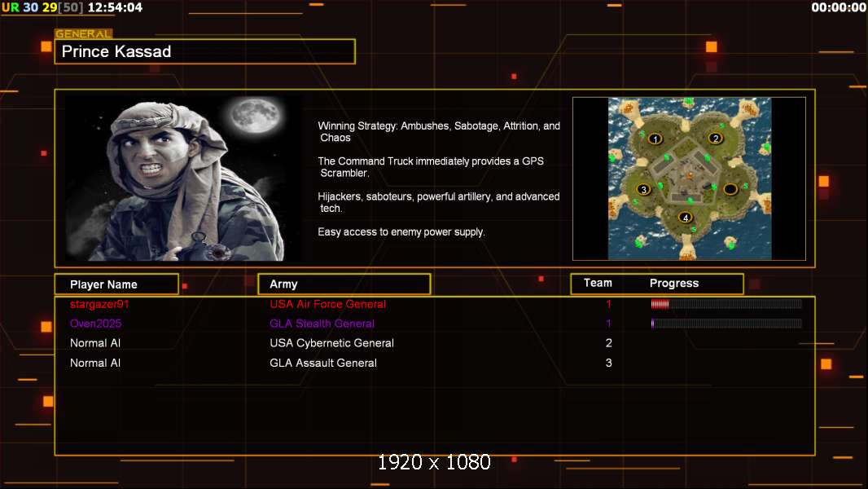The height and width of the screenshot is (489, 868).
Task: Click the USA Cybernetic General entry
Action: click(x=331, y=343)
